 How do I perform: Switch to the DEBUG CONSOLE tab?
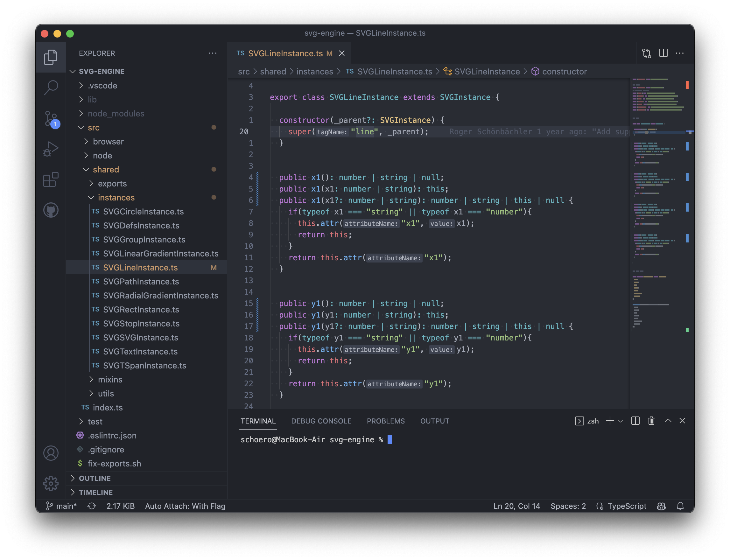pos(321,421)
